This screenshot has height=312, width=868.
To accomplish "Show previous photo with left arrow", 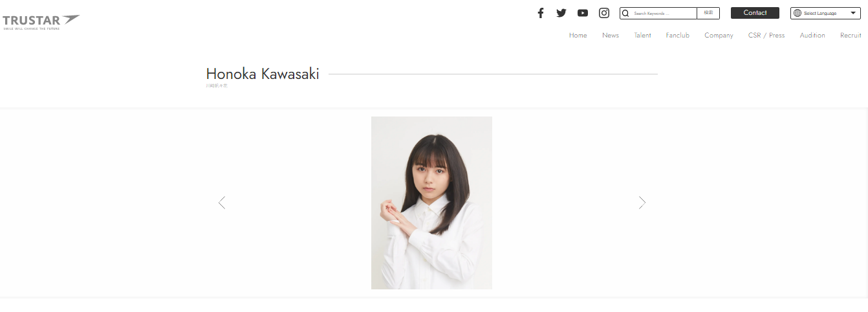I will click(x=222, y=203).
